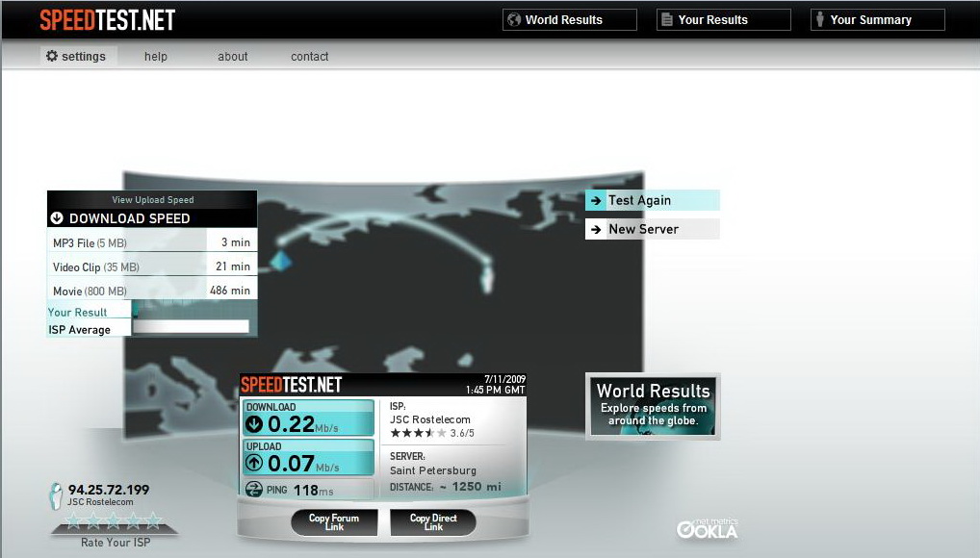
Task: Click the Your Result label
Action: 78,312
